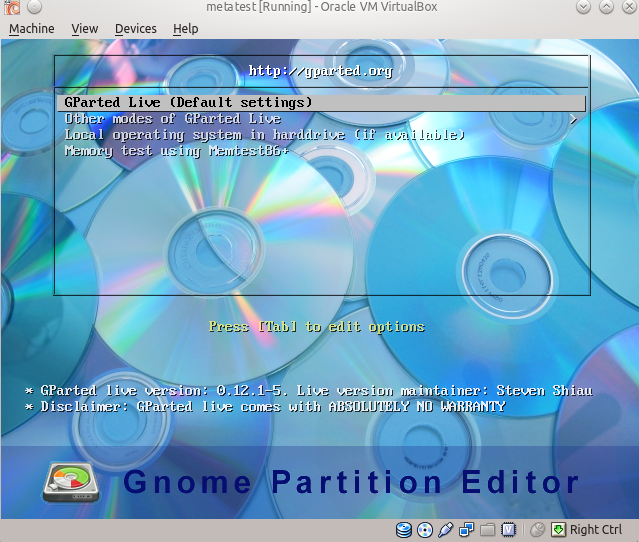
Task: Click the network adapters status icon
Action: [466, 530]
